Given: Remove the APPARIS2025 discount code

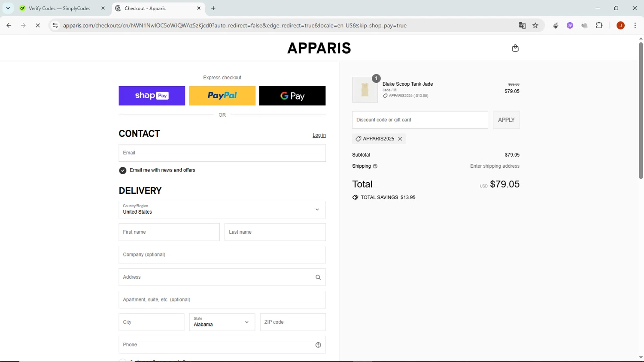Looking at the screenshot, I should tap(400, 139).
